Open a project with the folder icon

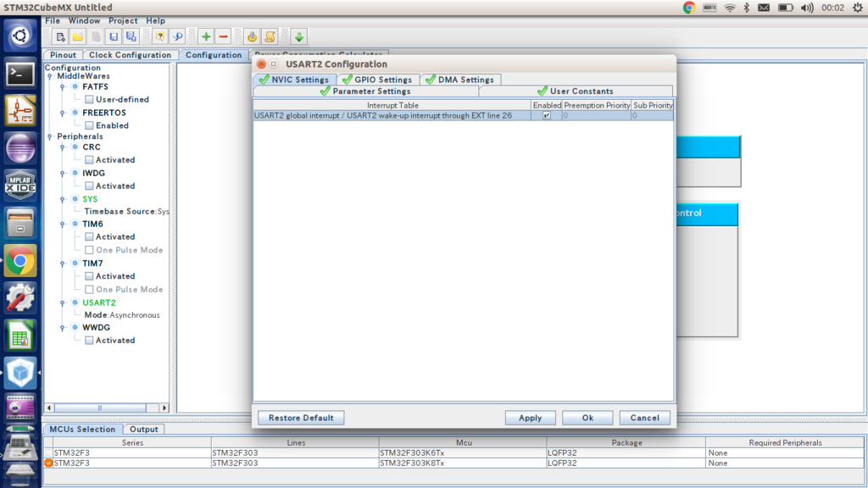(x=78, y=37)
